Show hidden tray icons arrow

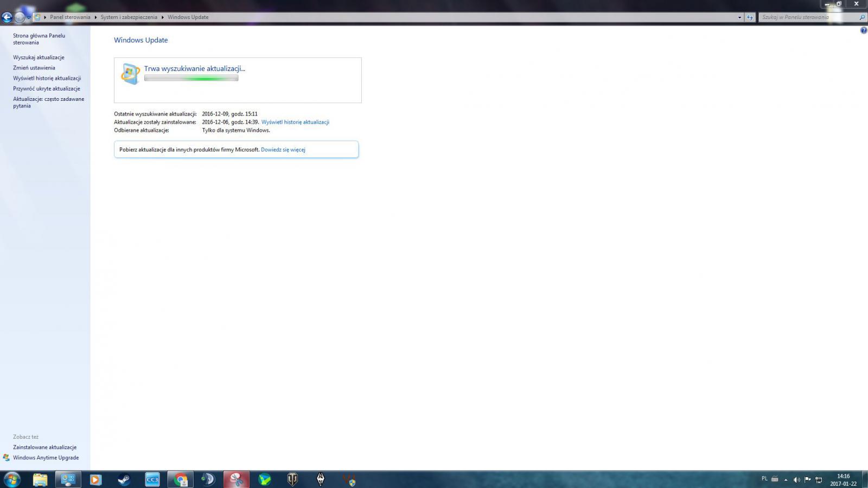[786, 480]
